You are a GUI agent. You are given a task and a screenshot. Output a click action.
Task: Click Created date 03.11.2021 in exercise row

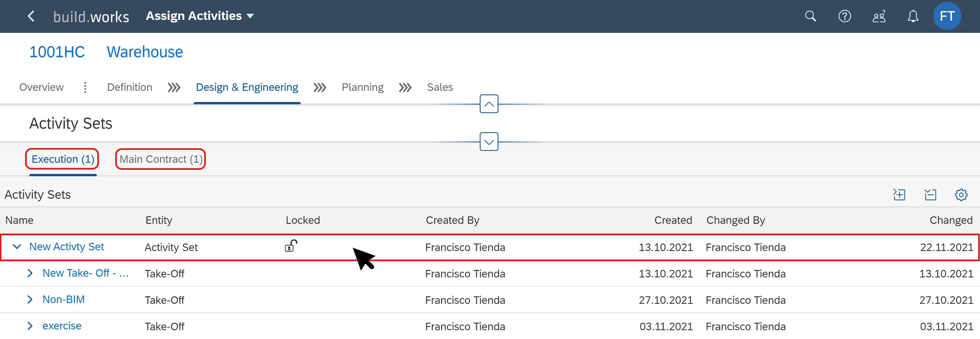[666, 327]
